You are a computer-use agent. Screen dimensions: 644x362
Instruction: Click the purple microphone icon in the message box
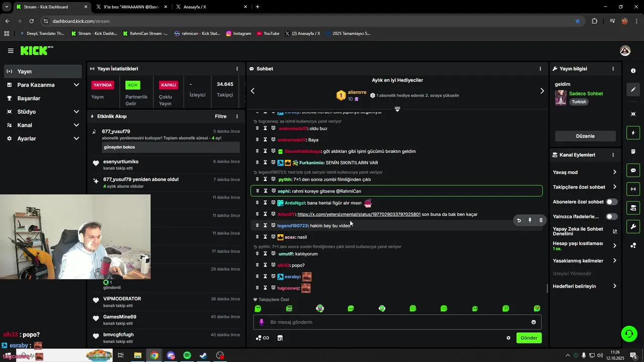(261, 322)
